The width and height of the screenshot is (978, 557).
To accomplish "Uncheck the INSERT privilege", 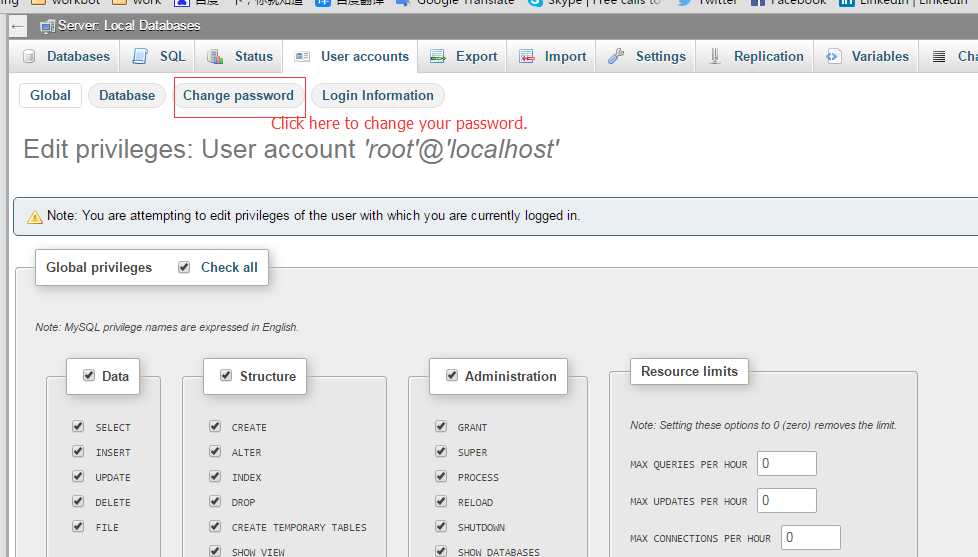I will pyautogui.click(x=78, y=452).
